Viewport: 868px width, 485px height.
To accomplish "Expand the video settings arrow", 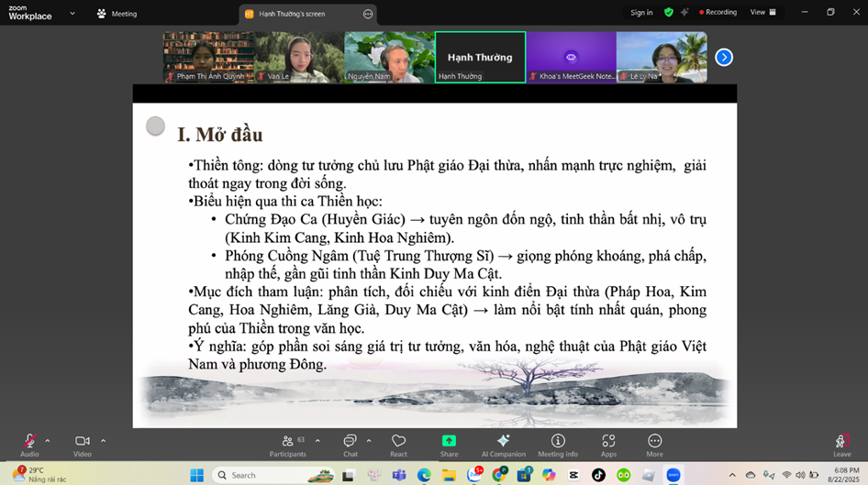I will pyautogui.click(x=103, y=440).
